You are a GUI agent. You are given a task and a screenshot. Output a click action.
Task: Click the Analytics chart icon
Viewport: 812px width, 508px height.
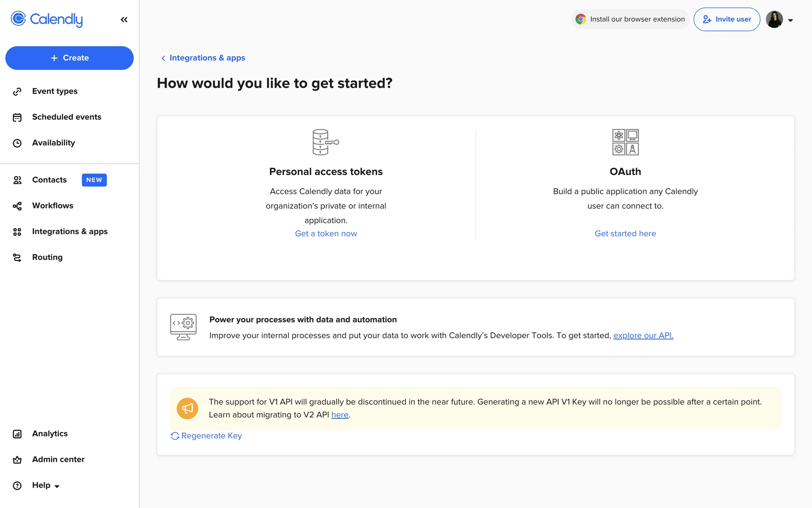tap(17, 434)
